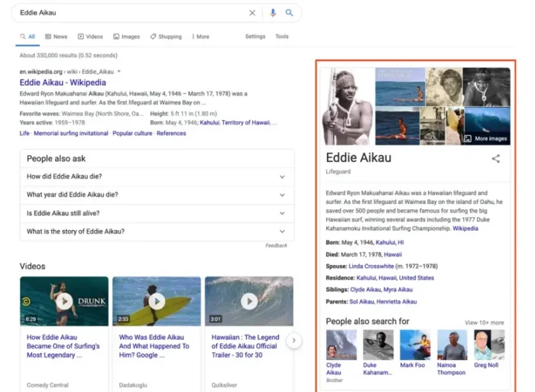
Task: Open parent Henrietta Aikau link
Action: (397, 302)
